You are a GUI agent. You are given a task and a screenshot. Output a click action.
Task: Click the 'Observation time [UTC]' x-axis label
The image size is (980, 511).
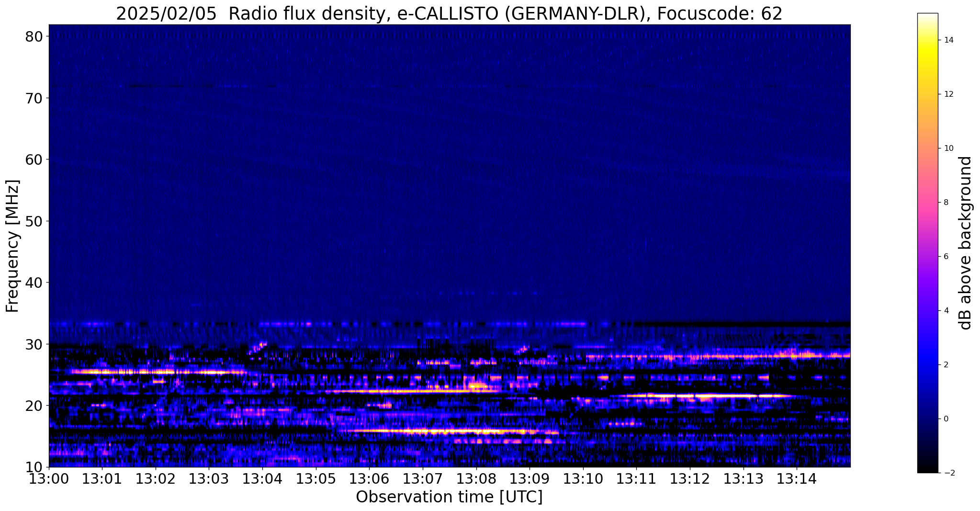click(449, 497)
